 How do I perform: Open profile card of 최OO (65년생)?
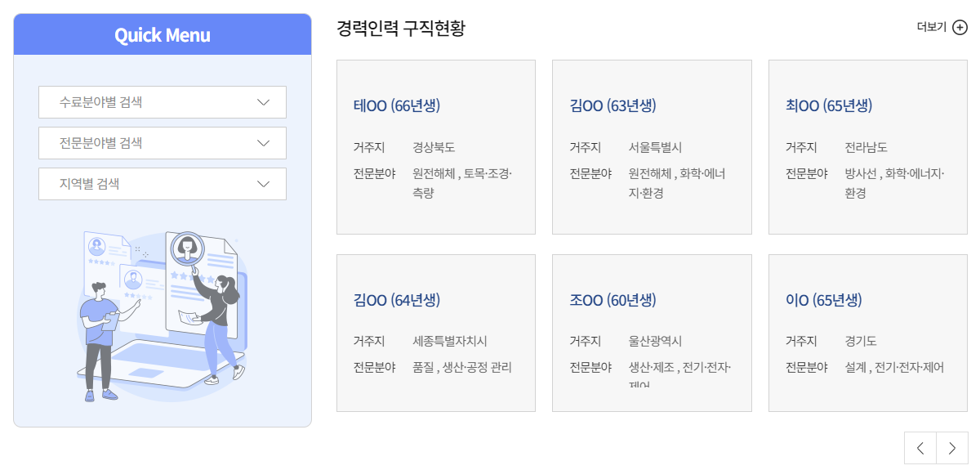[868, 147]
